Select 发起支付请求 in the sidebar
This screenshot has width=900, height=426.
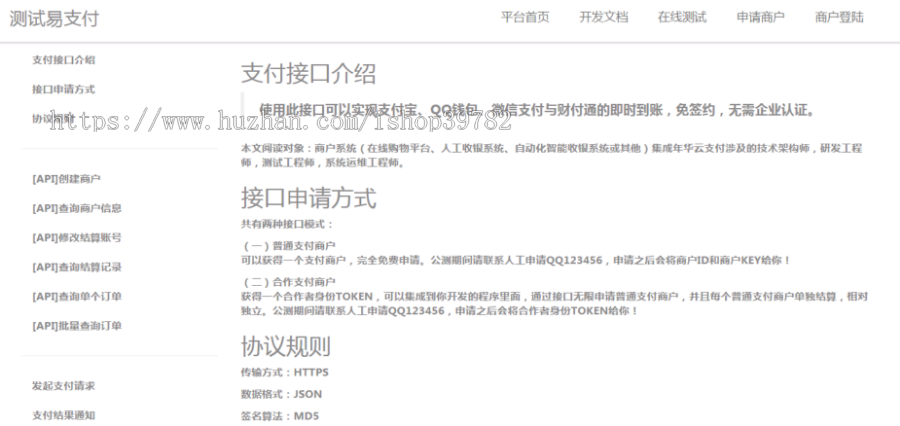coord(64,386)
